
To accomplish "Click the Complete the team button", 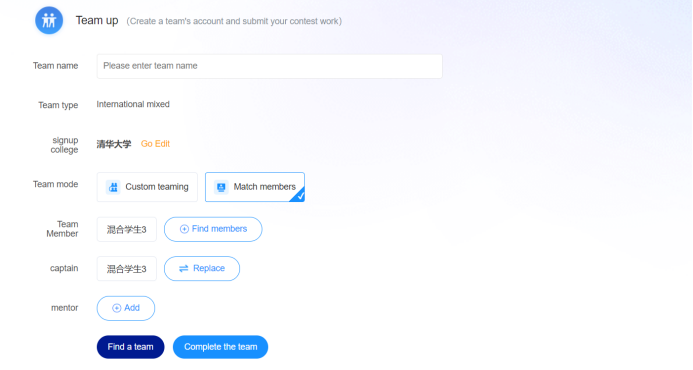I will coord(221,347).
